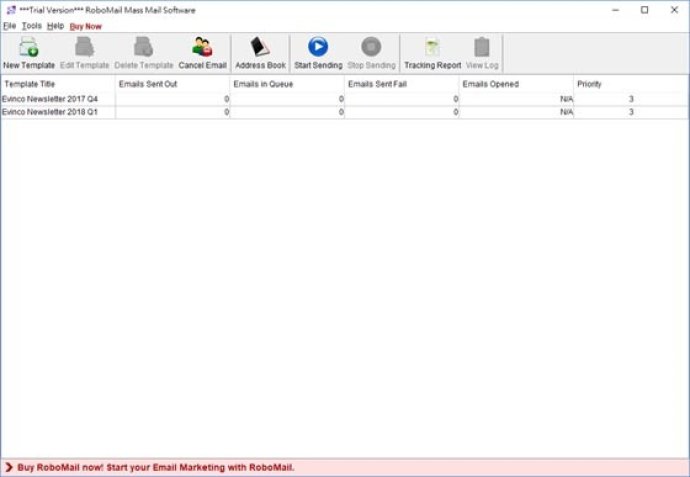Click Emails in Queue cell for 2017 Q4
Screen dimensions: 690x477
[287, 99]
